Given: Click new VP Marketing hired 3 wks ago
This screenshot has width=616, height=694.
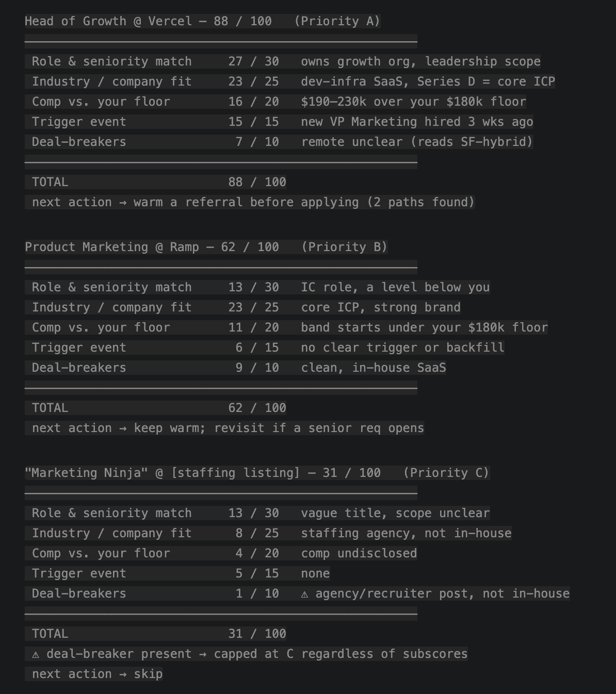Looking at the screenshot, I should (417, 122).
